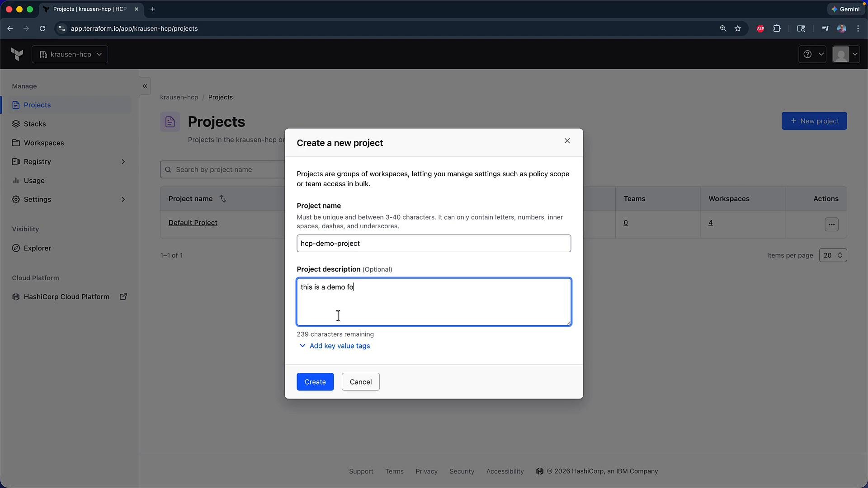Change Items per page selector

[x=833, y=255]
